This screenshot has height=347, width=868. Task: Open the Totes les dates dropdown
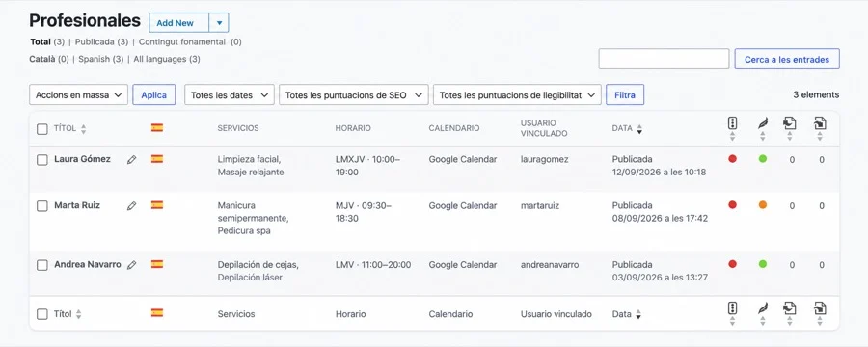click(230, 95)
